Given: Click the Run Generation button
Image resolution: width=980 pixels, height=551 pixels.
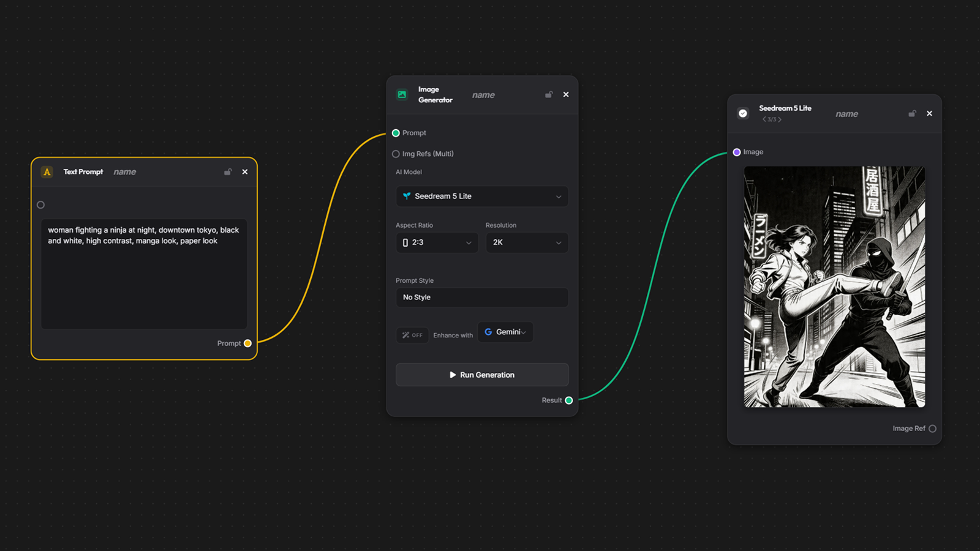Looking at the screenshot, I should click(x=482, y=375).
